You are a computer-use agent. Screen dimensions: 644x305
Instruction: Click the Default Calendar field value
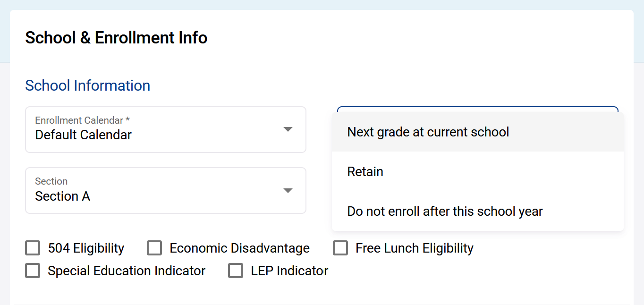(x=84, y=135)
